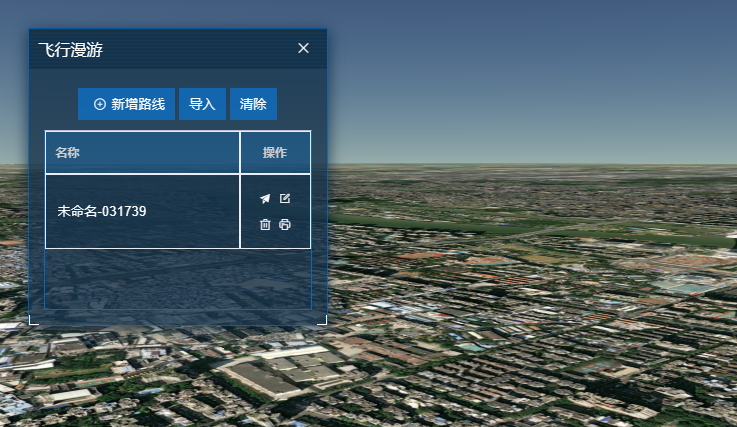Start flying the 未命名-031739 route
Image resolution: width=737 pixels, height=427 pixels.
point(265,199)
